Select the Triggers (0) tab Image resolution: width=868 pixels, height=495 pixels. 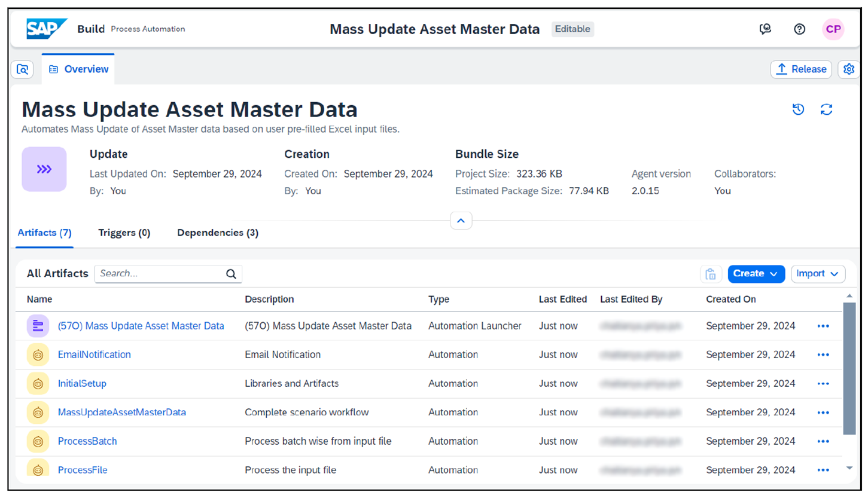coord(124,233)
